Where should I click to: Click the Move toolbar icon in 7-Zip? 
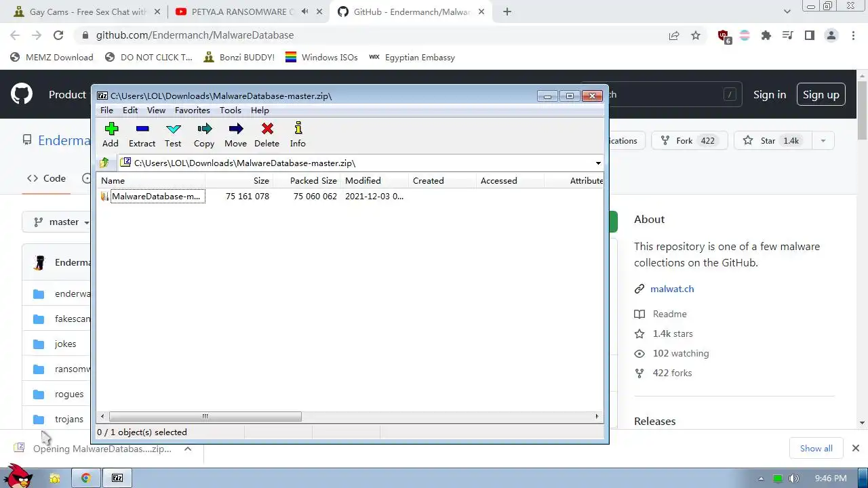click(235, 135)
